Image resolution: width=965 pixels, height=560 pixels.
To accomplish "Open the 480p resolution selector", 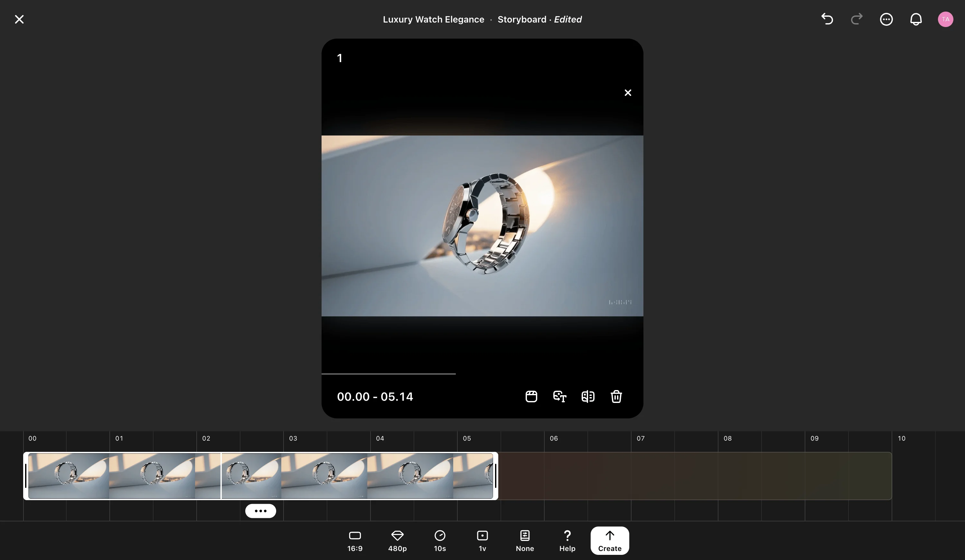I will point(397,540).
